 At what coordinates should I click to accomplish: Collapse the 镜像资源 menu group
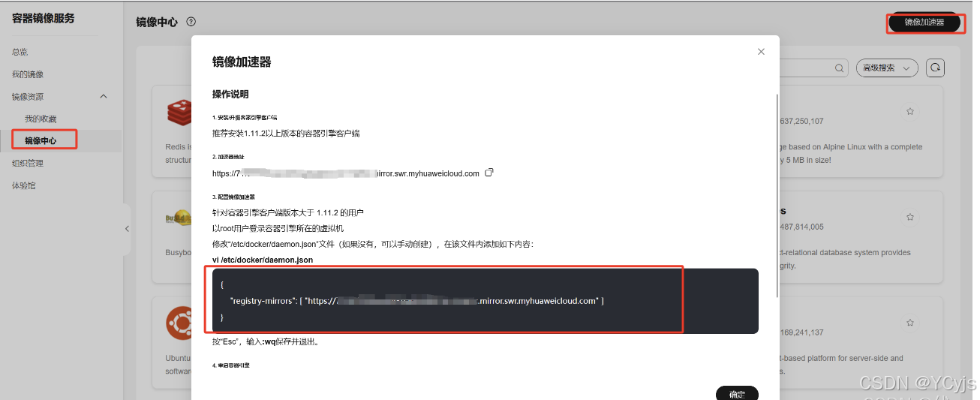point(104,96)
